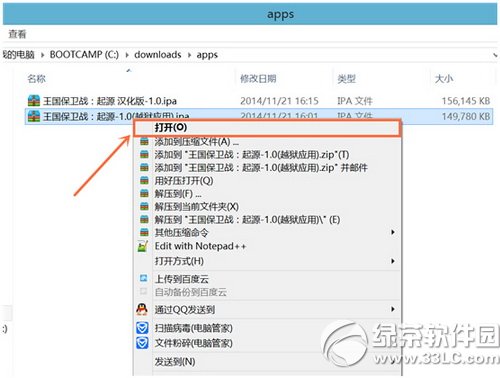Image resolution: width=500 pixels, height=378 pixels.
Task: Select the 156,145 KB size cell
Action: 466,101
